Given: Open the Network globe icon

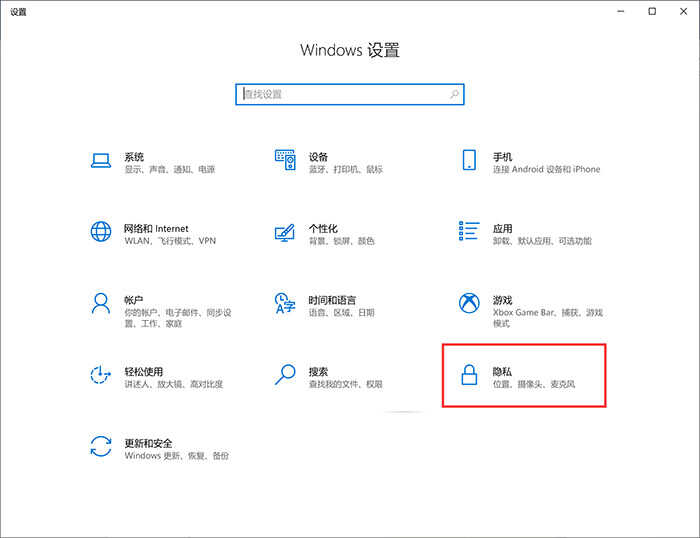Looking at the screenshot, I should coord(101,232).
